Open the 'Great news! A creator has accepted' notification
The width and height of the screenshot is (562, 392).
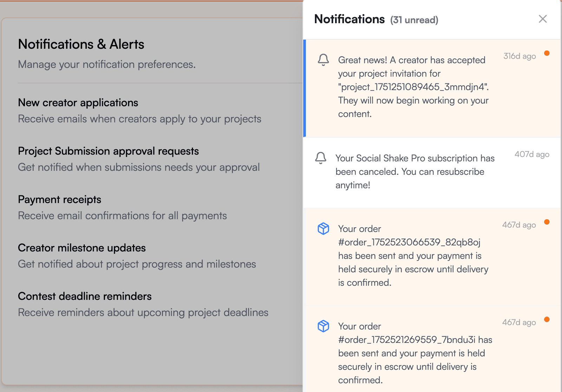click(432, 88)
